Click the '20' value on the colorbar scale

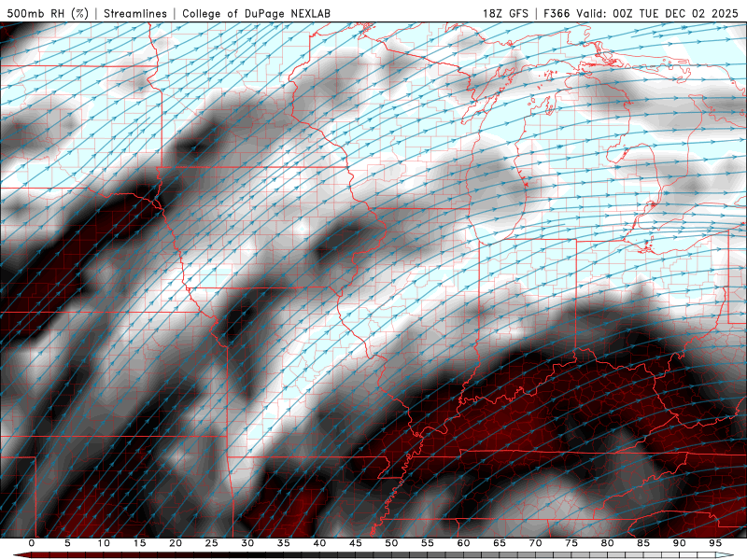click(176, 543)
